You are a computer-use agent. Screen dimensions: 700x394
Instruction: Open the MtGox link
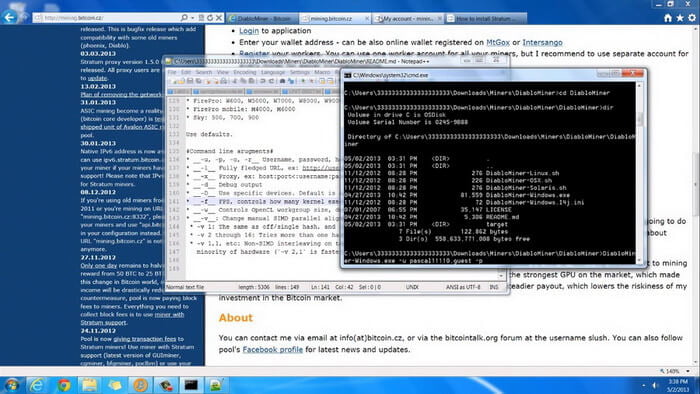[x=498, y=42]
